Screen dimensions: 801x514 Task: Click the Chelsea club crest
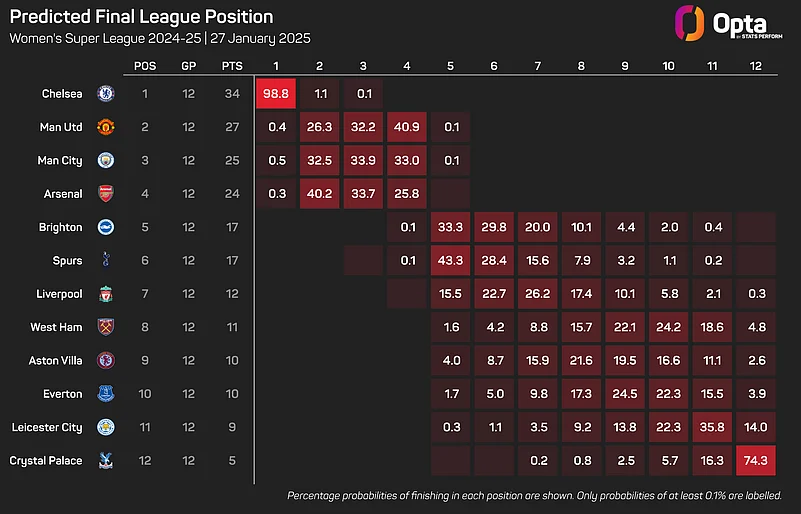pos(105,94)
